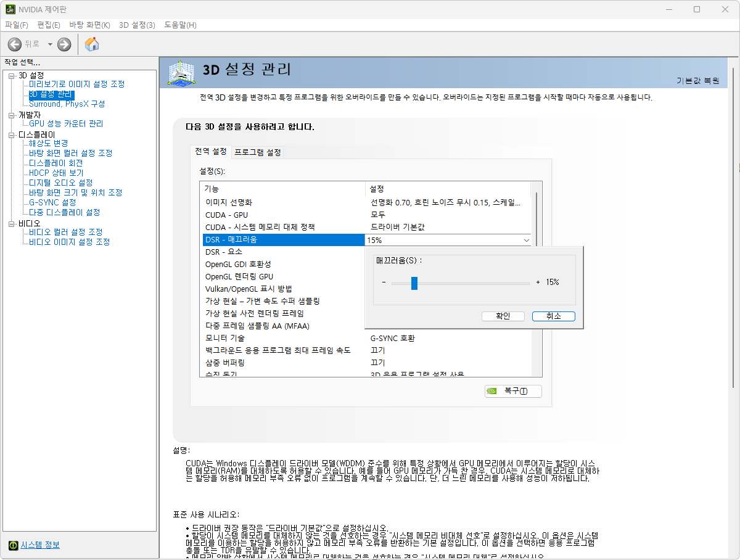Viewport: 740px width, 560px height.
Task: Open the 3D 설정(3) menu
Action: click(x=137, y=25)
